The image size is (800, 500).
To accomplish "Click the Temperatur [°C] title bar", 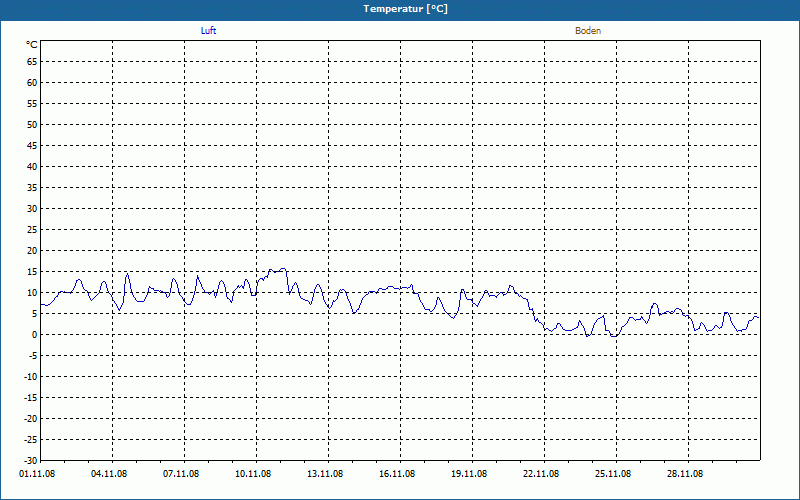I will click(x=400, y=10).
